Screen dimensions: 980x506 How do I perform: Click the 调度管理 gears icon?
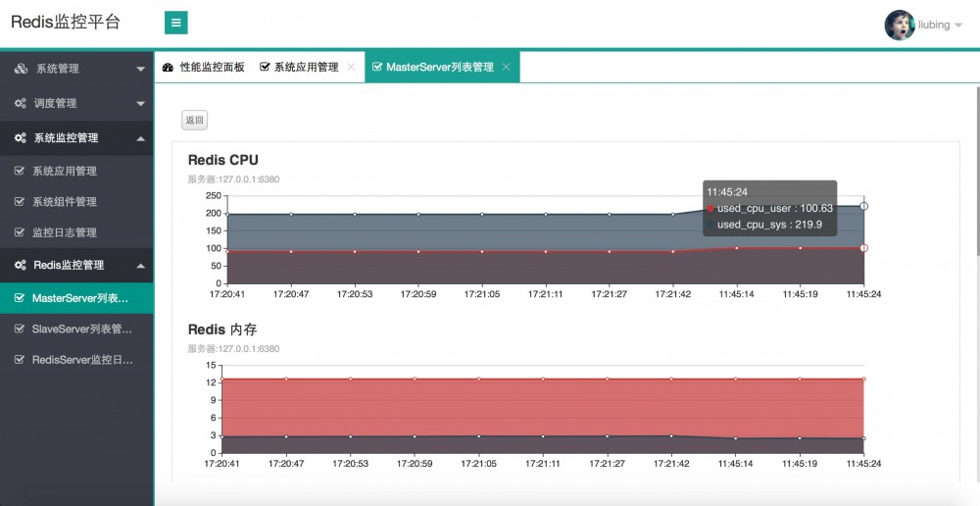21,103
